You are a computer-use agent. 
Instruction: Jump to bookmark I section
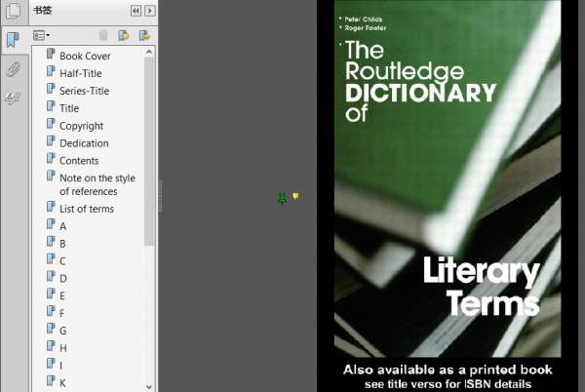61,366
